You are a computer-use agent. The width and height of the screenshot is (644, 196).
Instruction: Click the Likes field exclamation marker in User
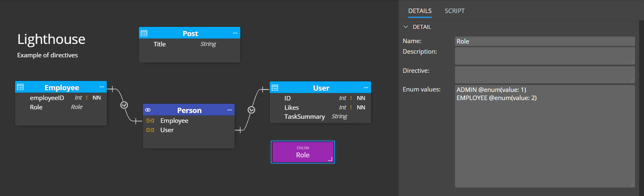[351, 107]
